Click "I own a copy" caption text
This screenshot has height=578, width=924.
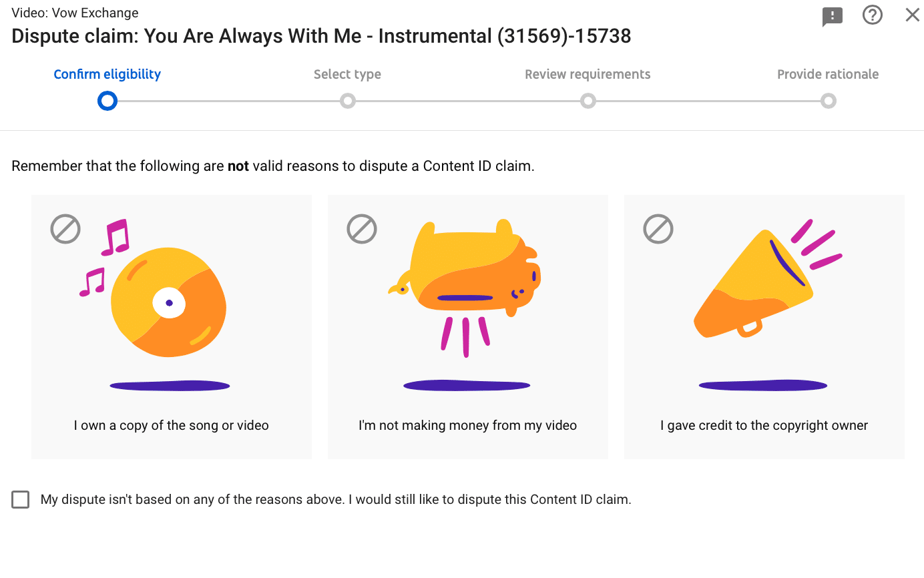click(x=172, y=425)
